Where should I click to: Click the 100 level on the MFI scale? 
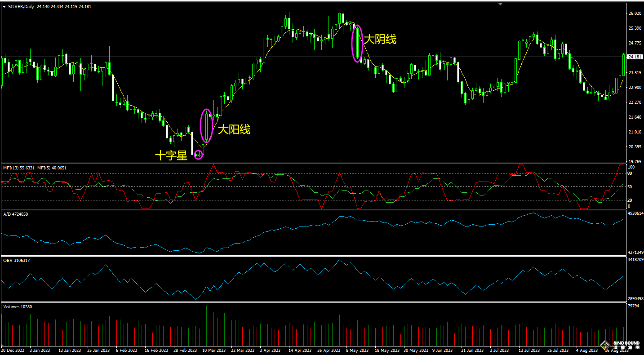631,167
